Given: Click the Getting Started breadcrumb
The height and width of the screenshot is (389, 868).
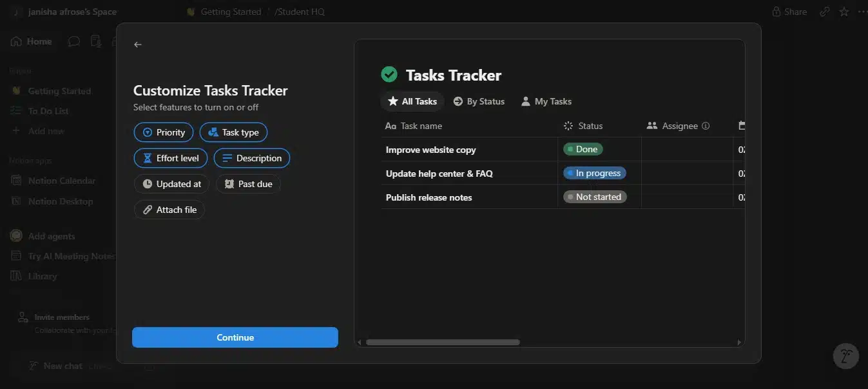Looking at the screenshot, I should 224,12.
